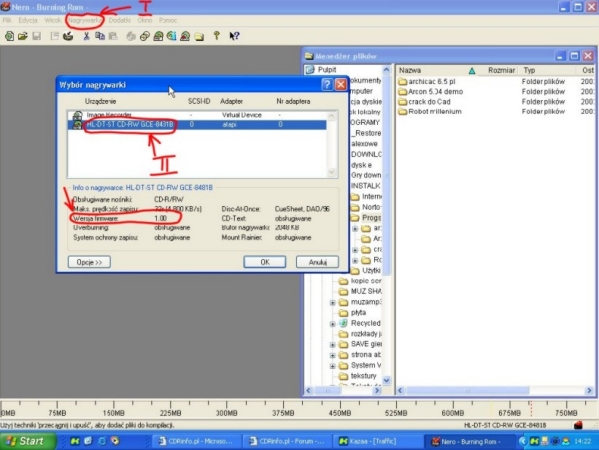The image size is (599, 450).
Task: Click the Opcje >> button
Action: [x=89, y=262]
